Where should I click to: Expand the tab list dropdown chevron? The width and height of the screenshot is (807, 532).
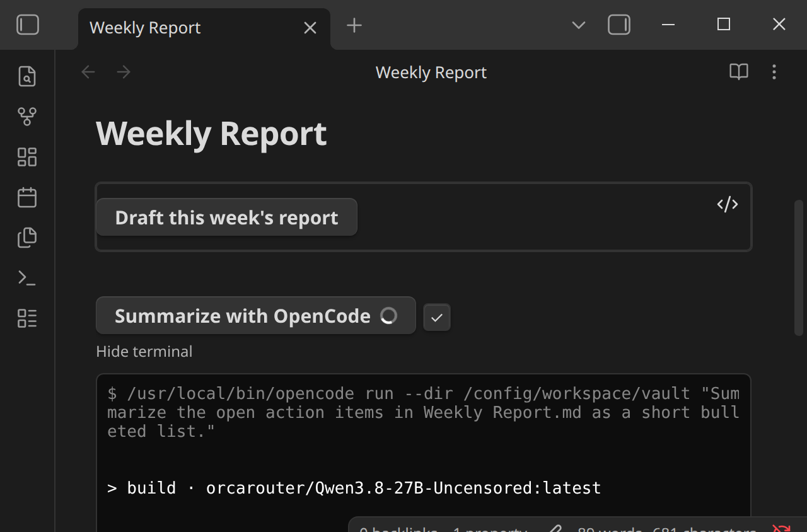[579, 25]
